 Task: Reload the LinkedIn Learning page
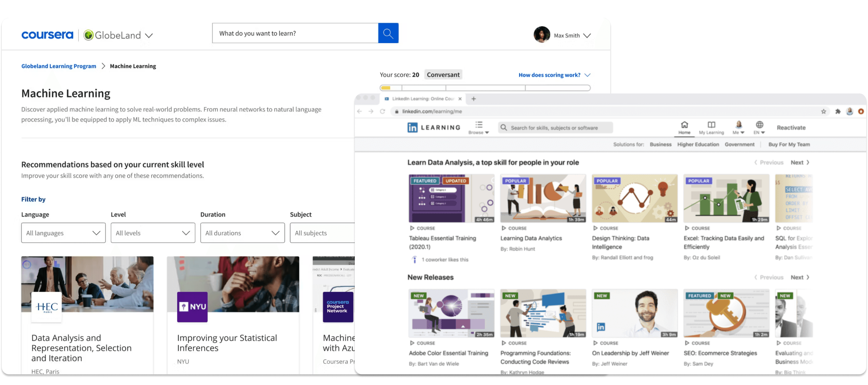[x=382, y=112]
